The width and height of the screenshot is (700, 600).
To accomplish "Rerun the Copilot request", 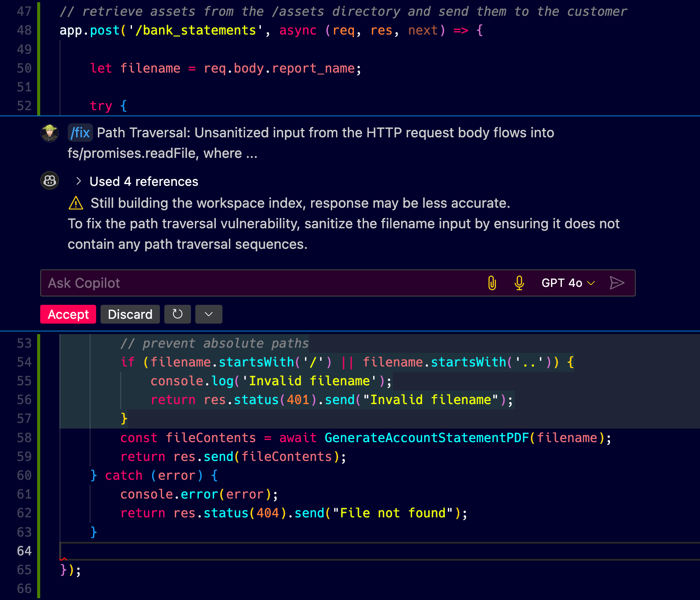I will tap(177, 314).
